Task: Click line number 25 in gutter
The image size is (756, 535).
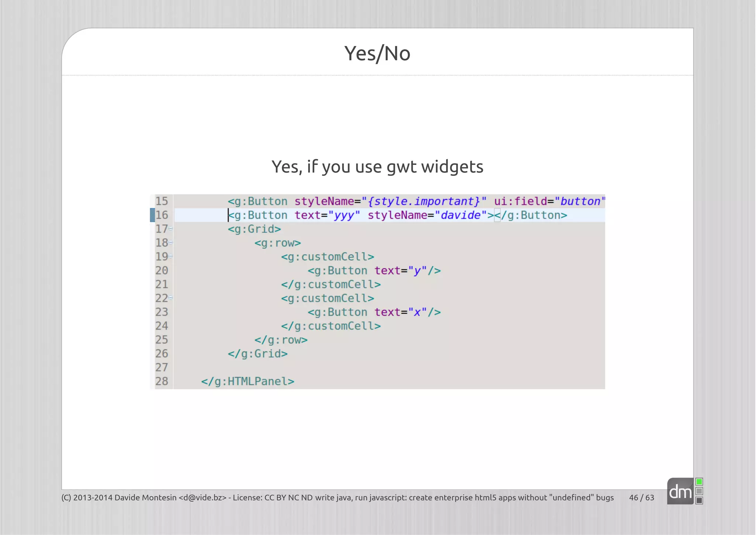Action: pyautogui.click(x=162, y=340)
